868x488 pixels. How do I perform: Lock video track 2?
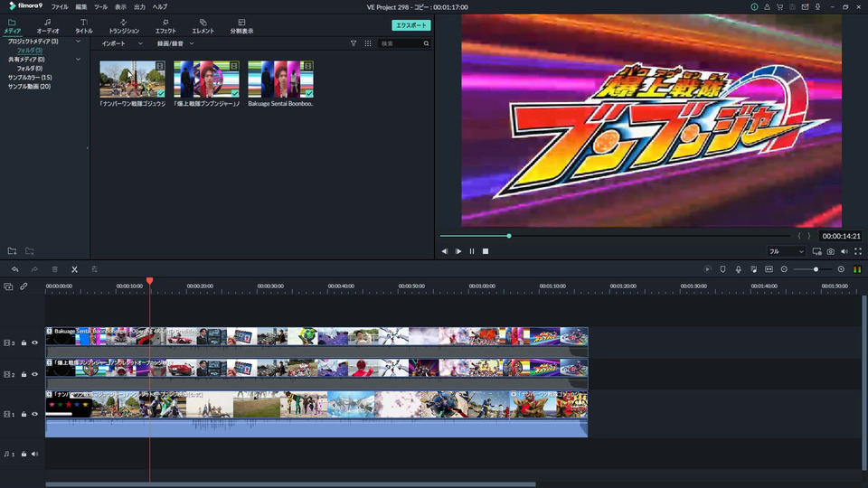click(x=24, y=374)
